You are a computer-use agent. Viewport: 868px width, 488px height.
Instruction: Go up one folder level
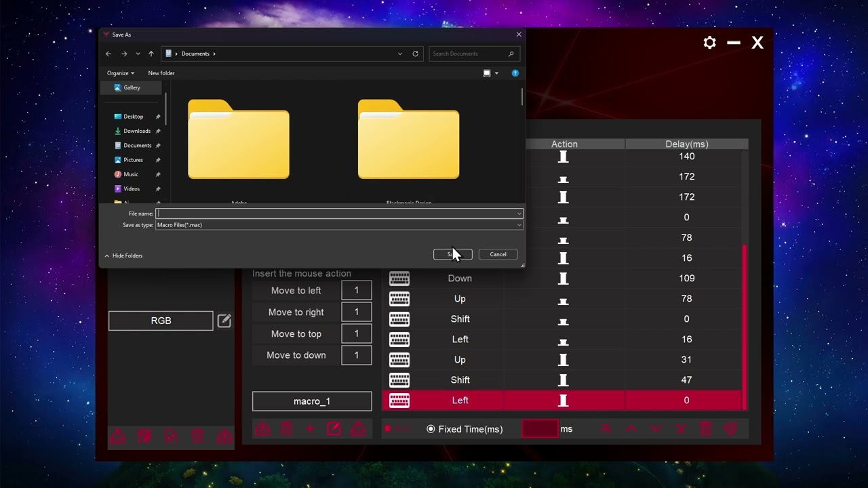pyautogui.click(x=151, y=54)
